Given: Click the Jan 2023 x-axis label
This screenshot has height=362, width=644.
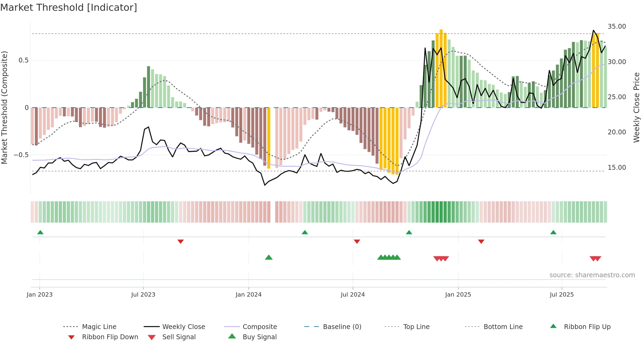Looking at the screenshot, I should click(40, 294).
